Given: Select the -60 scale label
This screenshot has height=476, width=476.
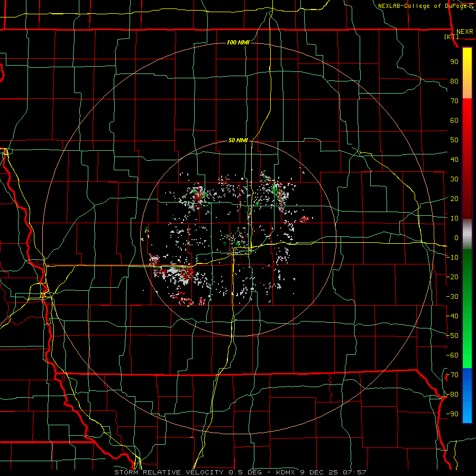Looking at the screenshot, I should pos(452,355).
